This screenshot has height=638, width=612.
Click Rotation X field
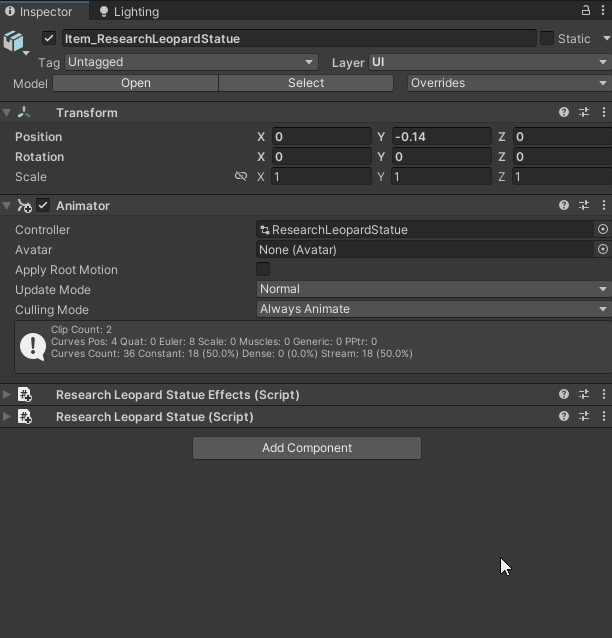point(321,156)
